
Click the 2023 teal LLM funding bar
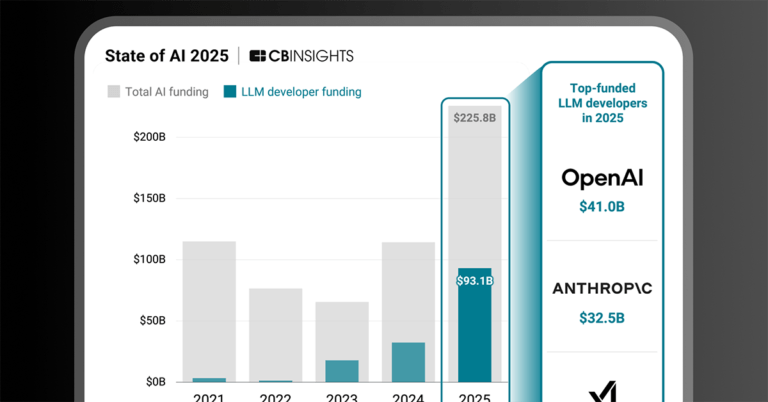point(342,371)
